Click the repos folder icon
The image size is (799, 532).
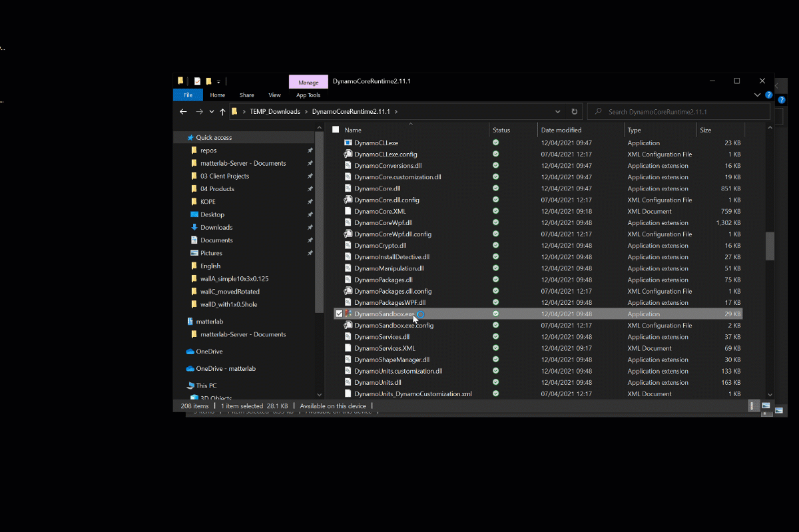tap(194, 150)
